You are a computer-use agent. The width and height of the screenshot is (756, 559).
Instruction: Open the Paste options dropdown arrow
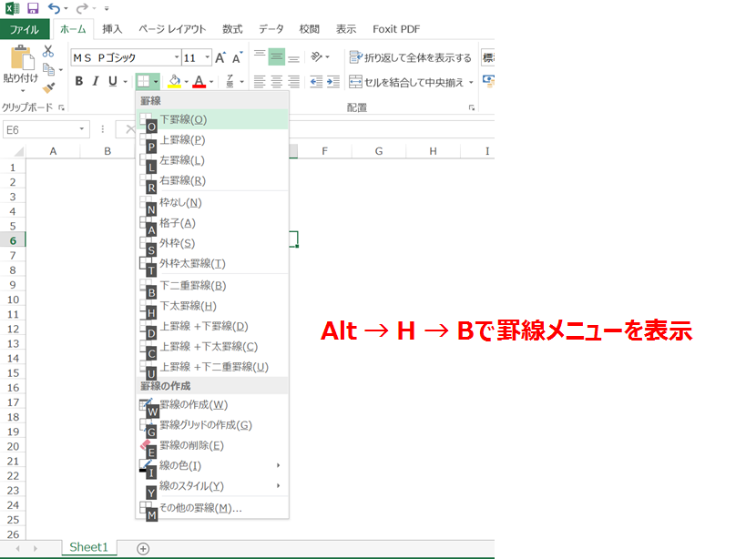tap(22, 91)
